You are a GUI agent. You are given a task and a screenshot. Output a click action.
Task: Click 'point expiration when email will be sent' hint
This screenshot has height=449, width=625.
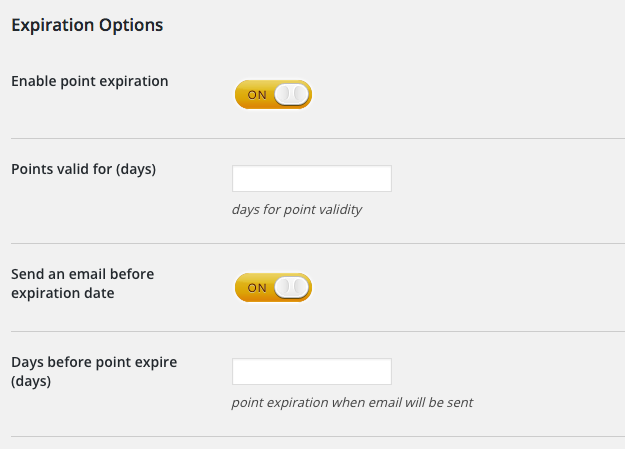click(x=351, y=403)
